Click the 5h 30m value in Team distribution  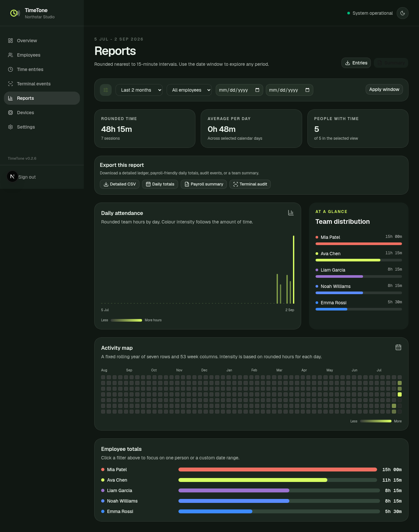pos(395,302)
